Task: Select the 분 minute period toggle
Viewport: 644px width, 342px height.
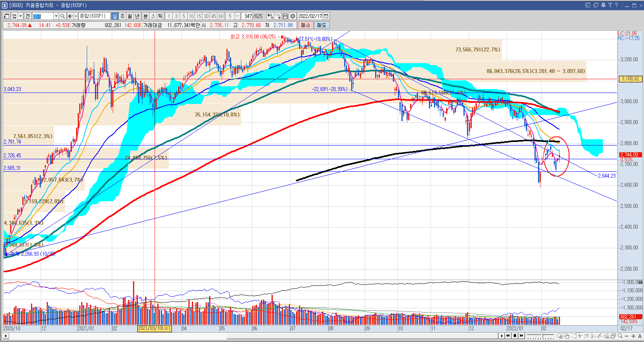Action: 146,16
